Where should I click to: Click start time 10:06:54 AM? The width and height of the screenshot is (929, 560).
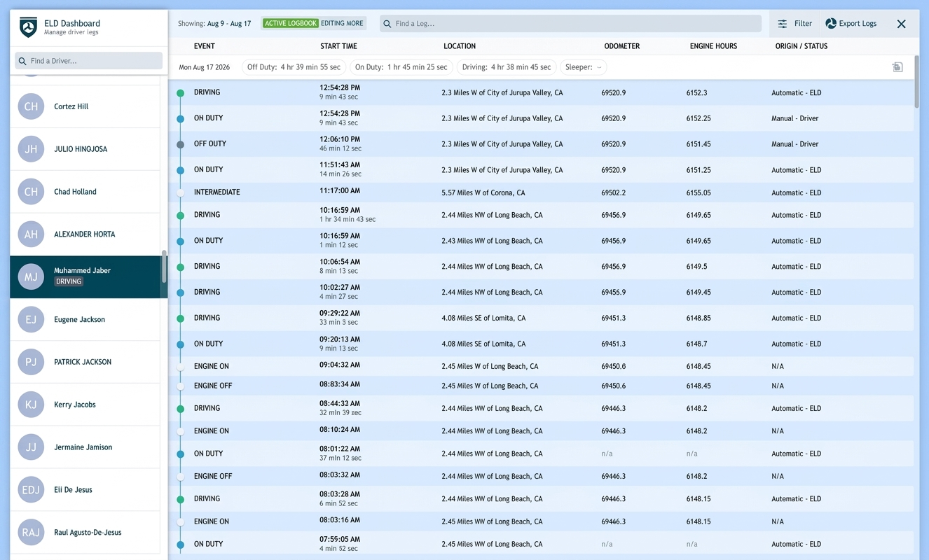(340, 261)
